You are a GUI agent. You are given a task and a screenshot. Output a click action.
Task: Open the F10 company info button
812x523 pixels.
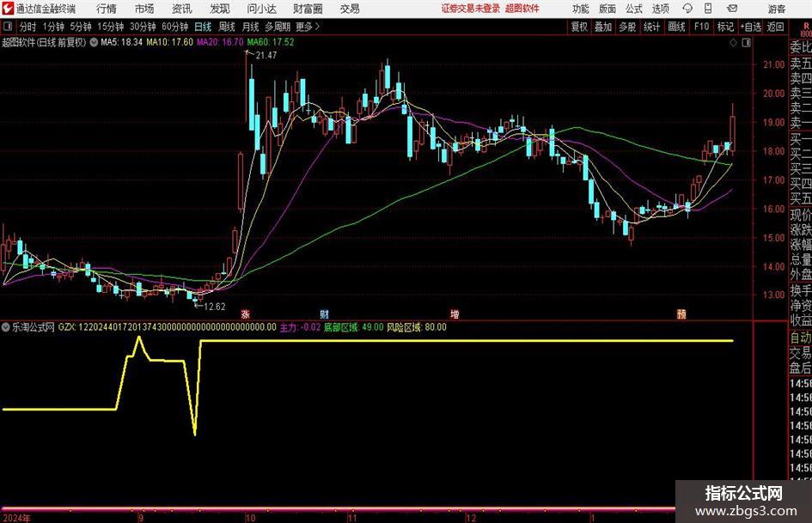click(x=701, y=27)
